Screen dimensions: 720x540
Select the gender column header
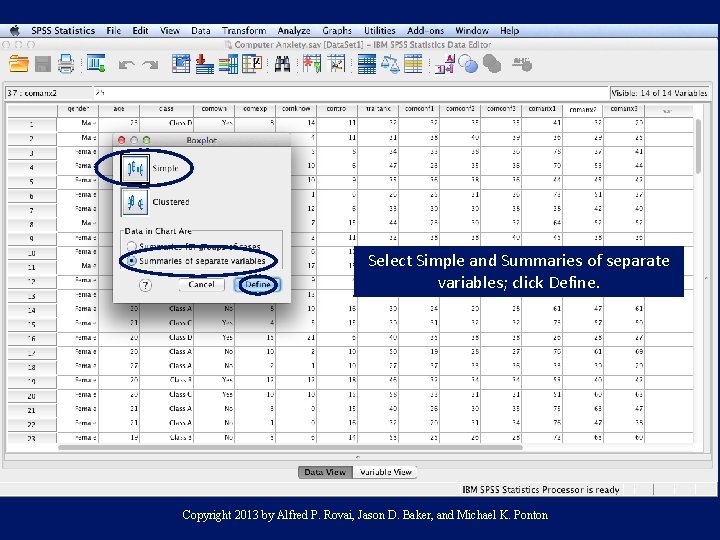(x=78, y=109)
